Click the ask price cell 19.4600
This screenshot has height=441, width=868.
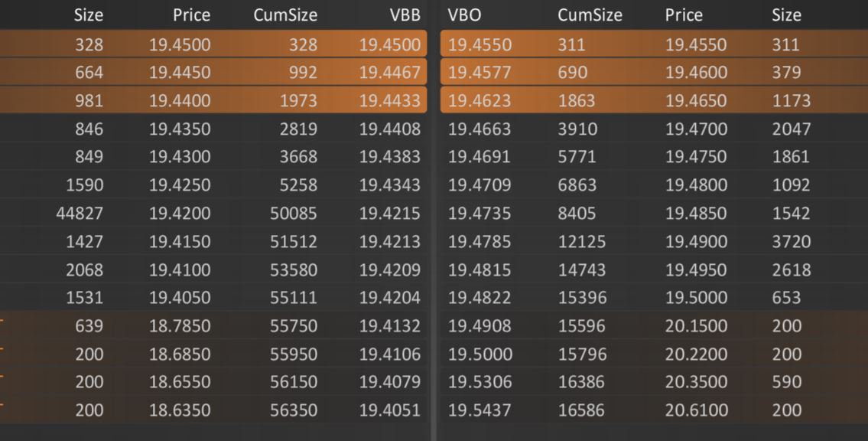696,73
